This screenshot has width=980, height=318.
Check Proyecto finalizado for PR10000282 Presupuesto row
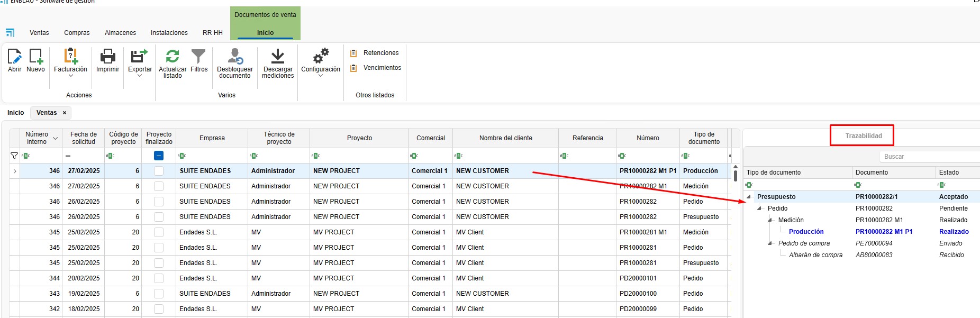[x=159, y=217]
